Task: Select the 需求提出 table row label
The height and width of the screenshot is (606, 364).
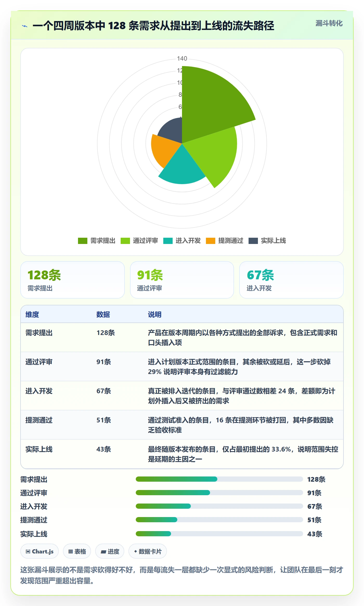Action: coord(39,333)
